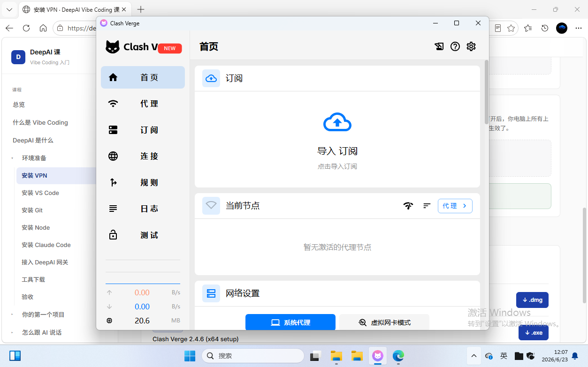The image size is (588, 367).
Task: Open the 代理 proxies page in sidebar
Action: pos(143,104)
